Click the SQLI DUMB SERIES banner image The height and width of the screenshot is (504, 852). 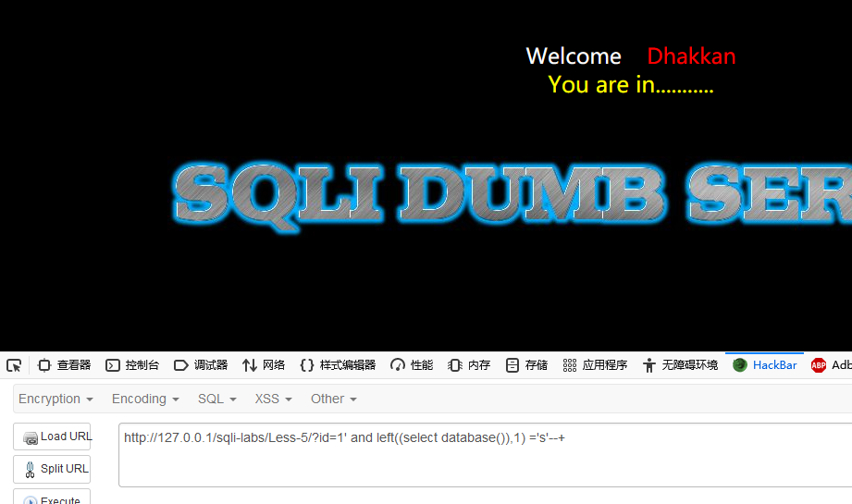tap(512, 197)
